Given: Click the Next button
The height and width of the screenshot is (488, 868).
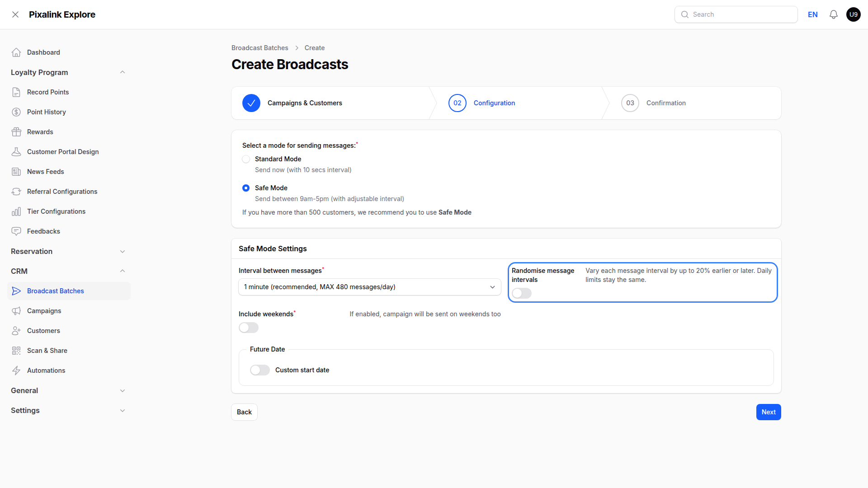Looking at the screenshot, I should 769,412.
